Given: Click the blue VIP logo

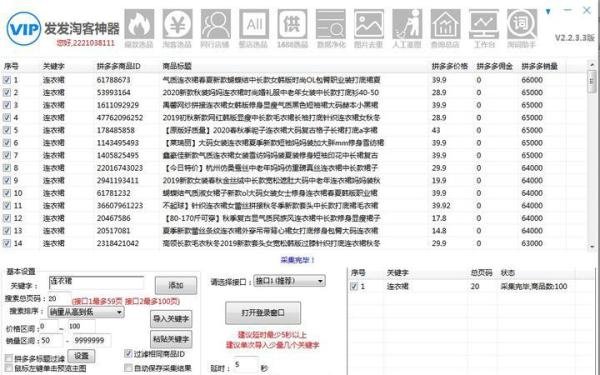Looking at the screenshot, I should click(23, 29).
